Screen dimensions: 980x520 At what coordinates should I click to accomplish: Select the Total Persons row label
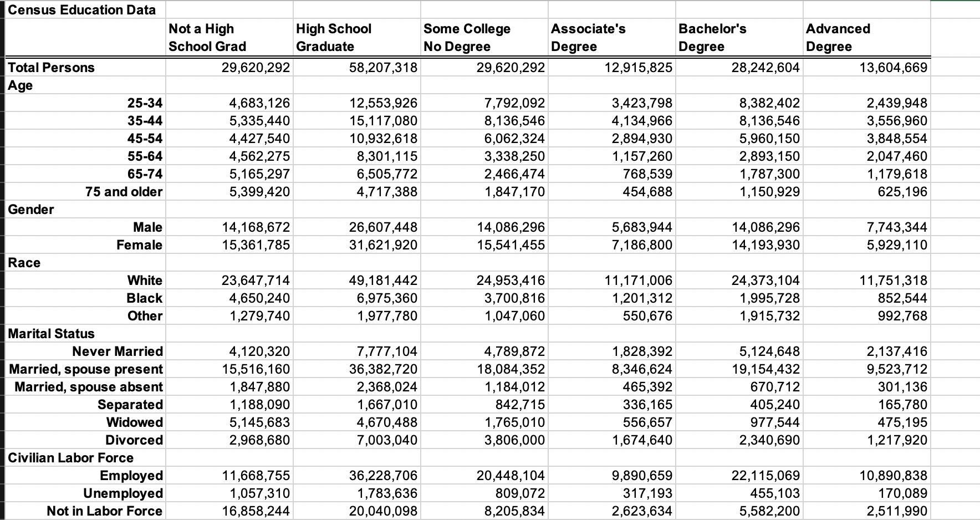pyautogui.click(x=52, y=68)
